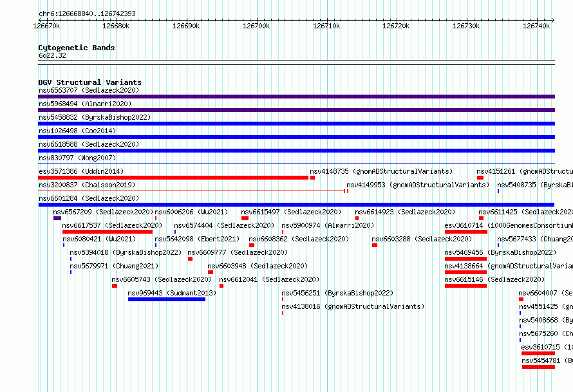Open the nsv6617537 (Sedlazeck2020) label
This screenshot has height=392, width=573.
tap(112, 225)
